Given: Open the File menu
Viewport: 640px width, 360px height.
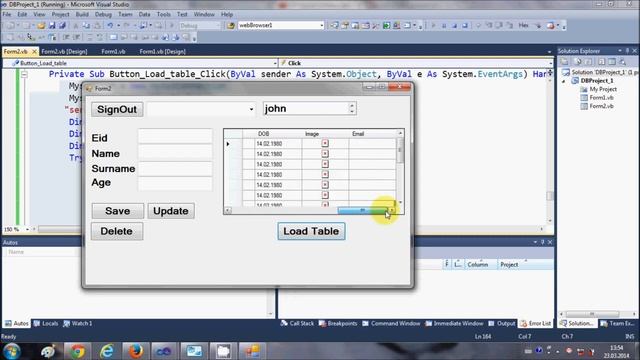Looking at the screenshot, I should tap(7, 14).
